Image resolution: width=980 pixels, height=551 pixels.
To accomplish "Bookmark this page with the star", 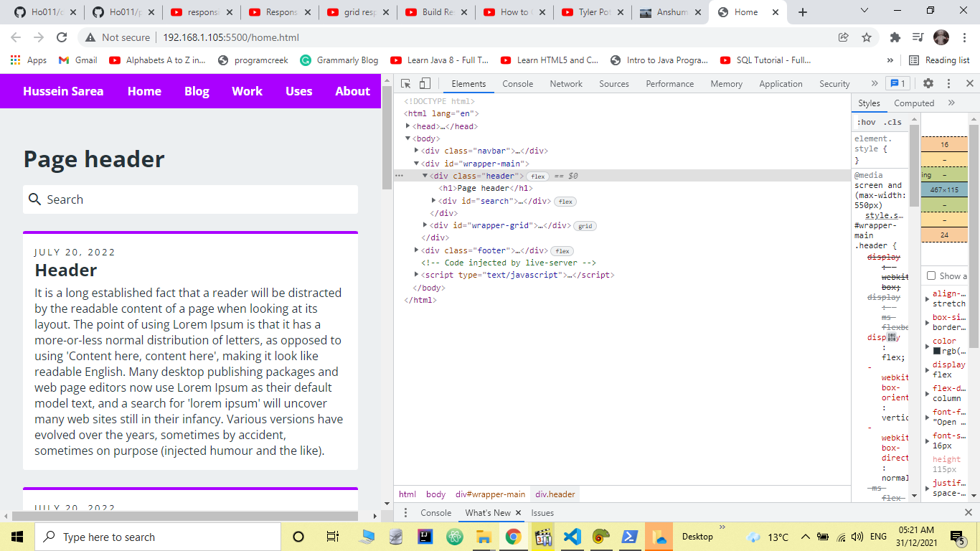I will tap(866, 37).
